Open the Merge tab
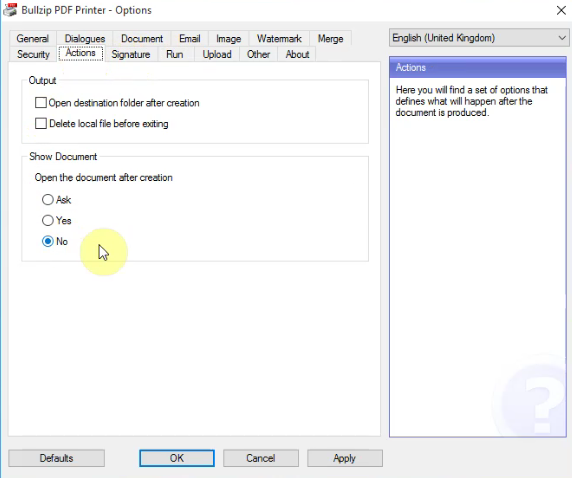The width and height of the screenshot is (572, 478). coord(331,39)
